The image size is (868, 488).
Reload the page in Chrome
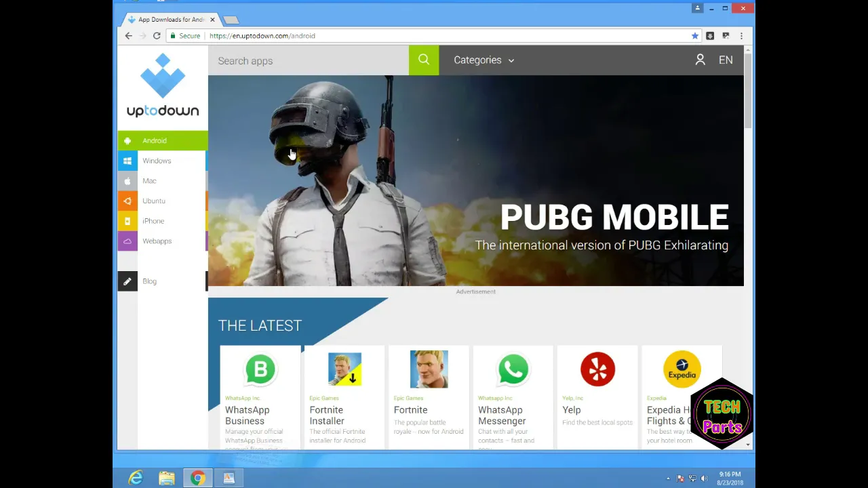[157, 36]
